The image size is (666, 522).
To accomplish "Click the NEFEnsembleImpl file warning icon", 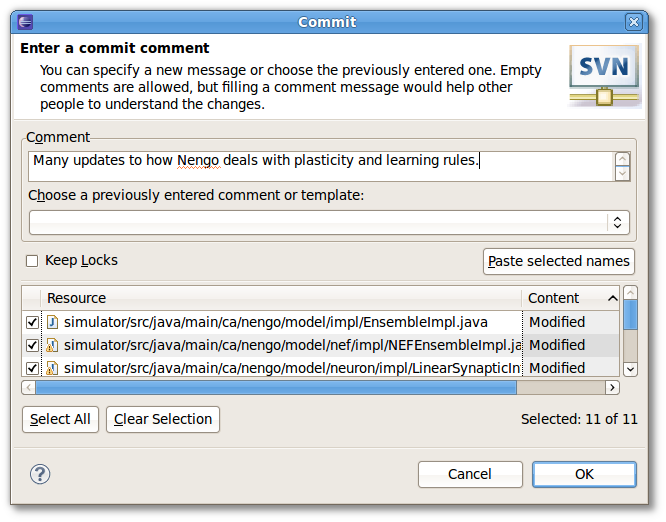I will (x=52, y=345).
